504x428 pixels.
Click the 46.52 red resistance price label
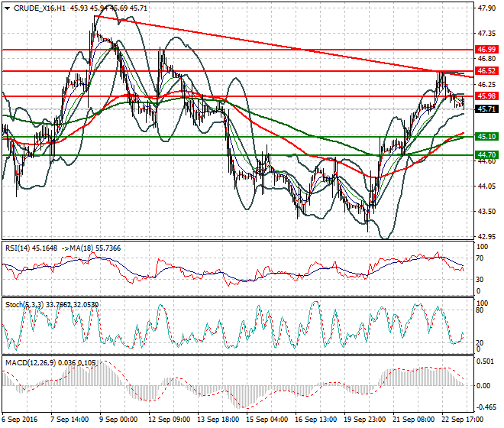coord(486,71)
